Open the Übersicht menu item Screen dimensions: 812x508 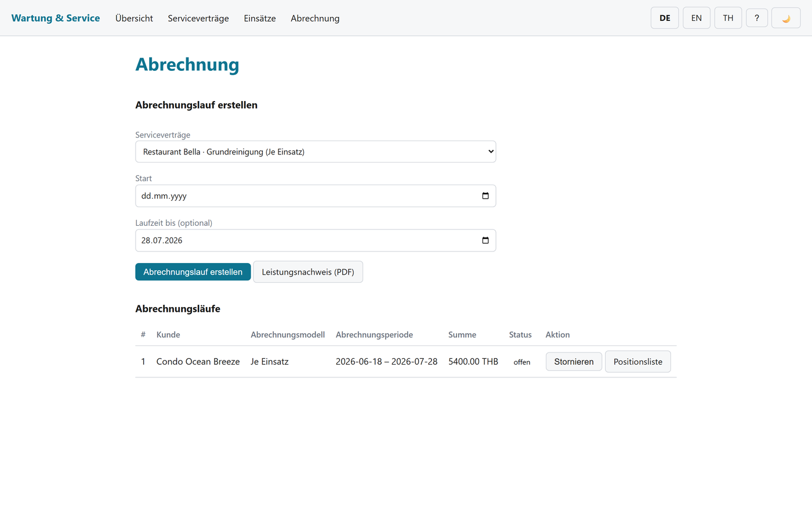point(134,18)
